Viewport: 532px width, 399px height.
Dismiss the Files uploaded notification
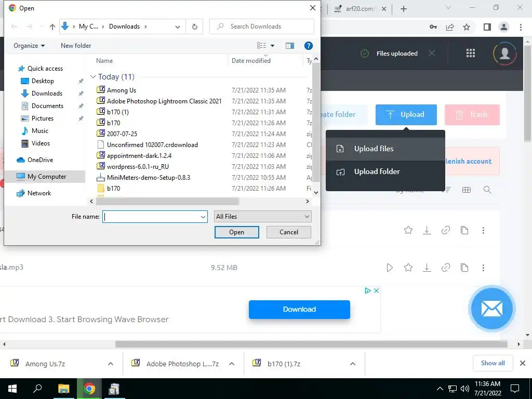tap(432, 54)
